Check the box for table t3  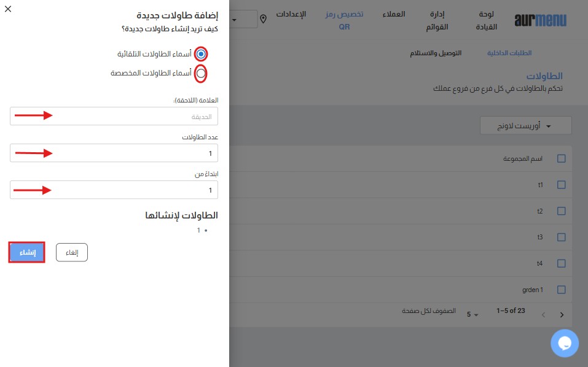tap(561, 237)
